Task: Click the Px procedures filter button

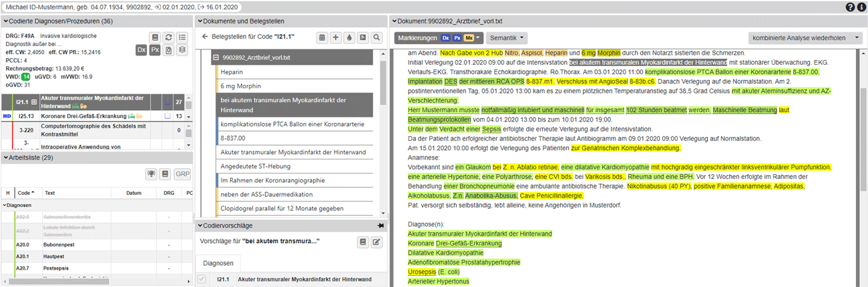Action: coord(155,50)
